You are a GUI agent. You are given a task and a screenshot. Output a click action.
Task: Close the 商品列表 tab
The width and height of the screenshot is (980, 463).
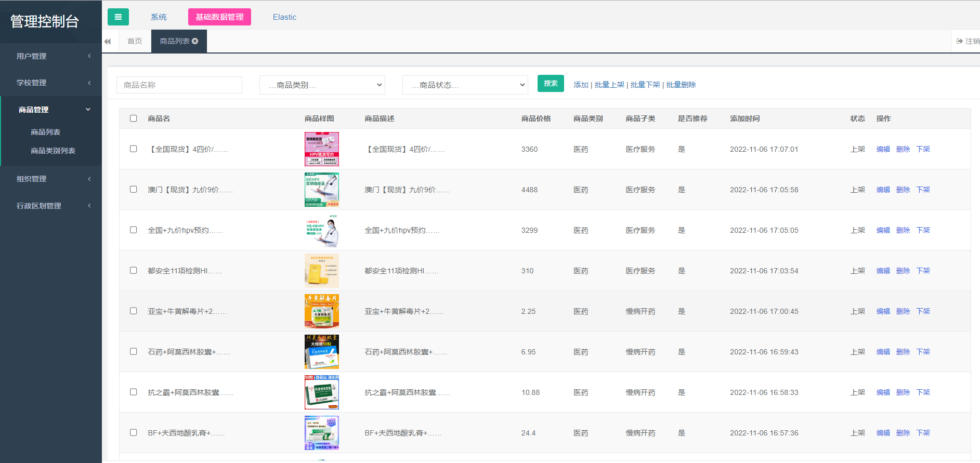pyautogui.click(x=195, y=41)
